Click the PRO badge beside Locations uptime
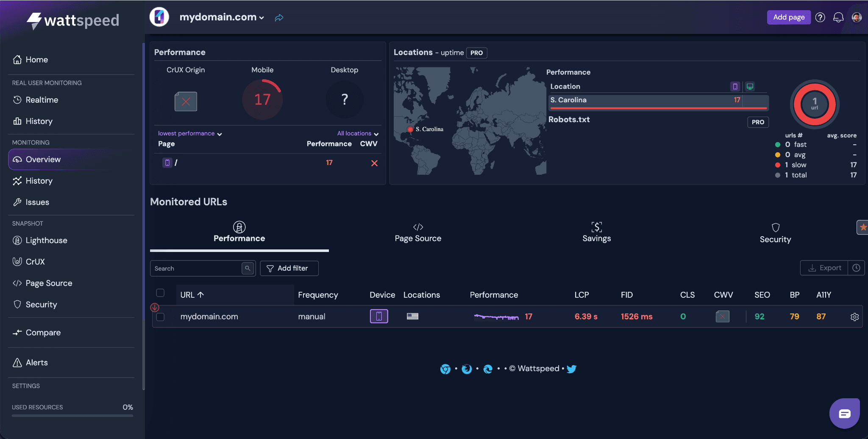Screen dimensions: 868x439 (476, 53)
